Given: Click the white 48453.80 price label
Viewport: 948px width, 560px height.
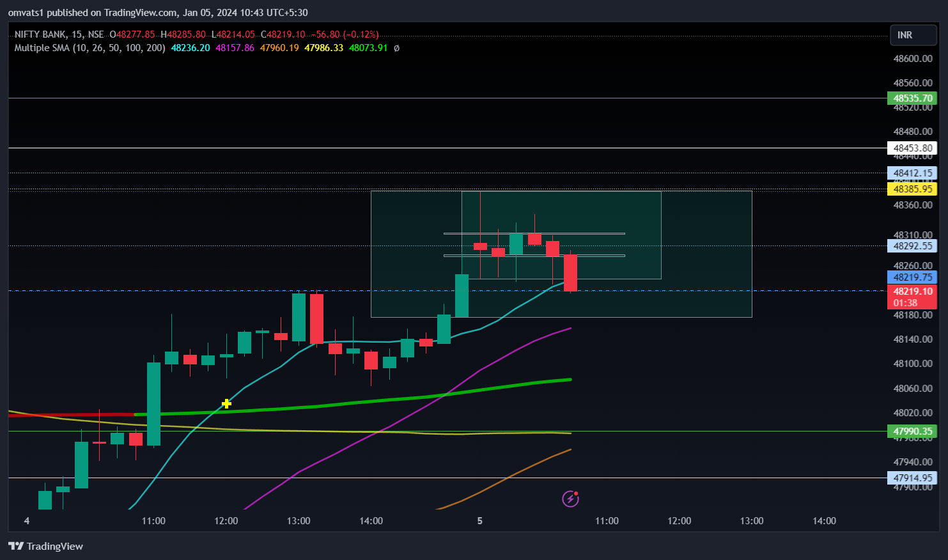Looking at the screenshot, I should [x=912, y=148].
